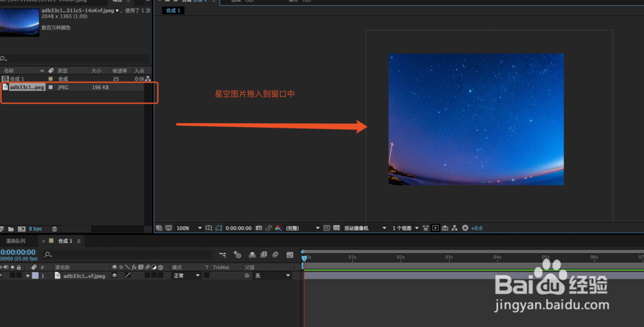This screenshot has height=327, width=644.
Task: Select the 合成 1 timeline tab
Action: point(65,241)
